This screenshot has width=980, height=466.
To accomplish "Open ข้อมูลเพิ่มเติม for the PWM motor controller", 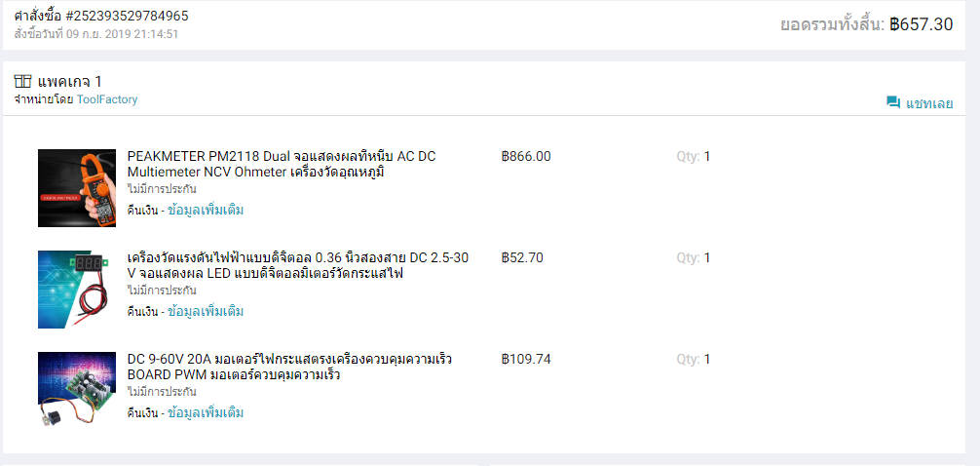I will pyautogui.click(x=206, y=412).
